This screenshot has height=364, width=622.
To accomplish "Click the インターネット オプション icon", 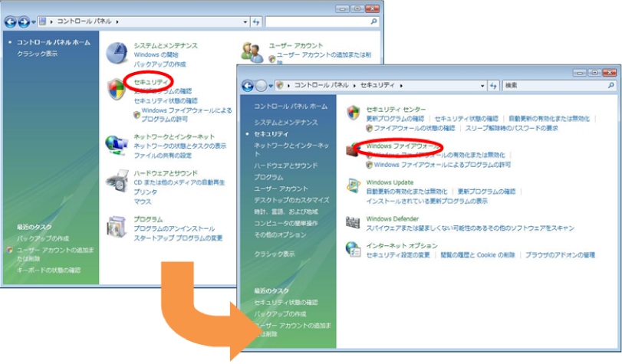I will coord(354,249).
